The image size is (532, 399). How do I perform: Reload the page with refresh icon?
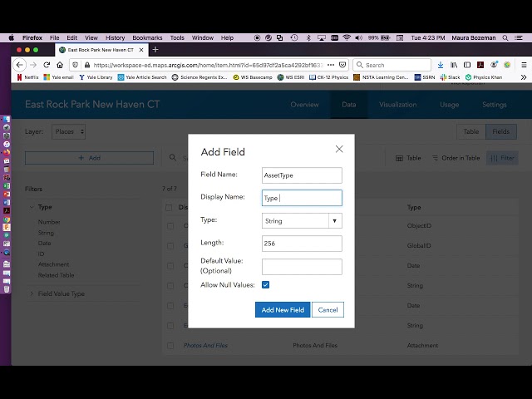click(47, 65)
